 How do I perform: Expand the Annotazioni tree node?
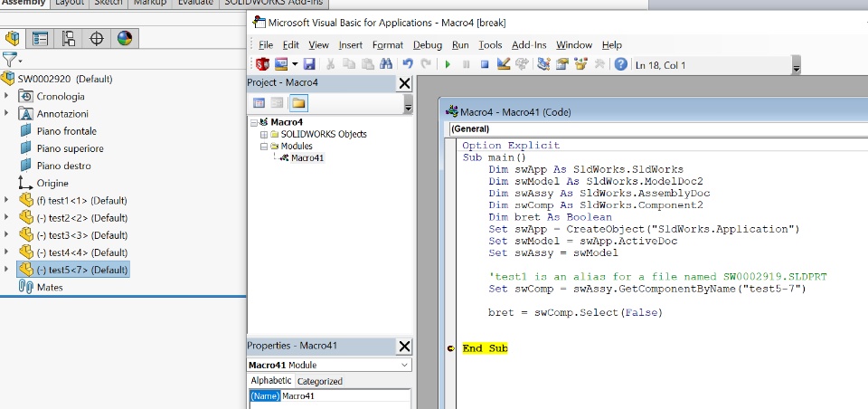point(6,113)
